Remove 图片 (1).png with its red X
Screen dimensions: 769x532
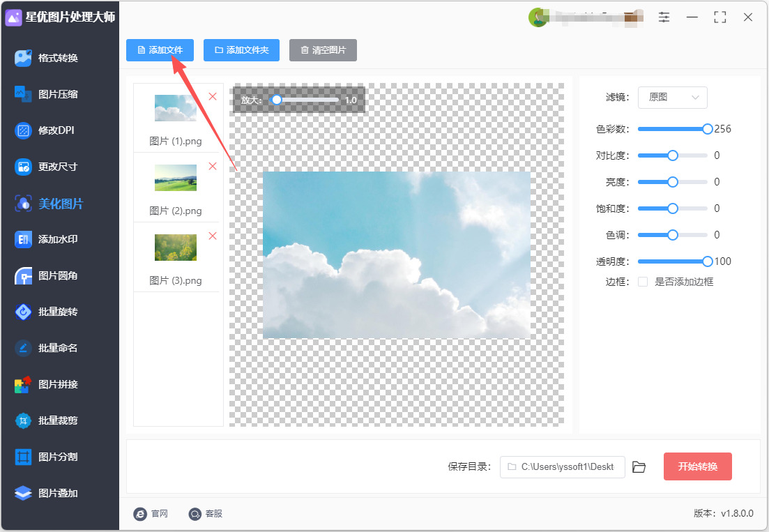[213, 97]
